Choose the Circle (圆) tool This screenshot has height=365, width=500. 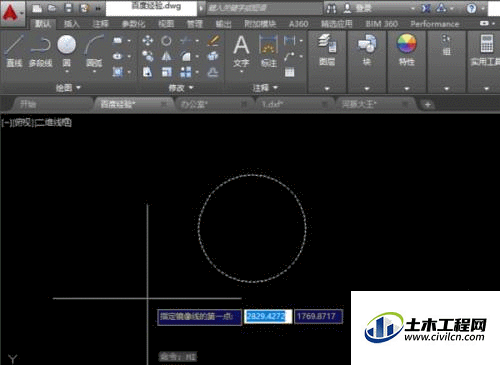coord(66,52)
